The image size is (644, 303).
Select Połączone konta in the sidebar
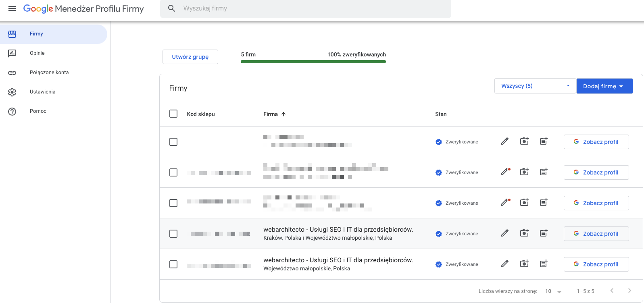(49, 73)
